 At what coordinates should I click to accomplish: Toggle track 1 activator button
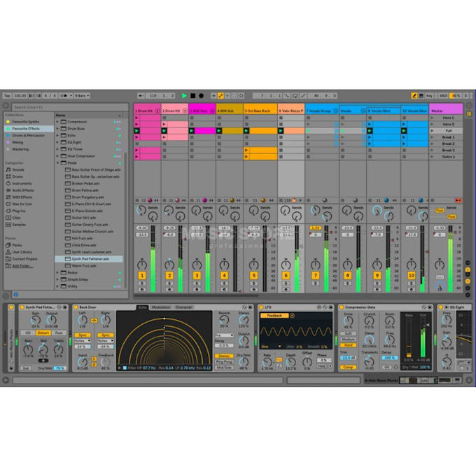point(141,276)
